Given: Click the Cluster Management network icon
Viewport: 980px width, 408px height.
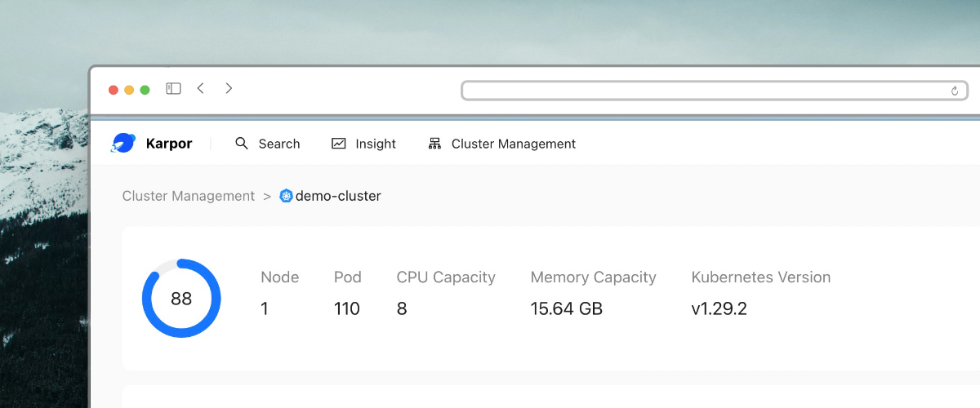Looking at the screenshot, I should (434, 144).
